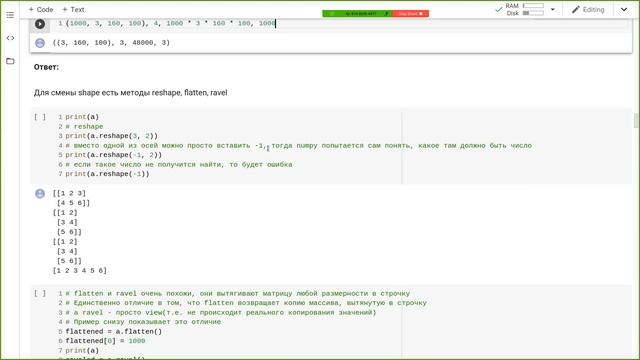Click the line flattened[0] = 1000
The width and height of the screenshot is (640, 360).
point(105,341)
